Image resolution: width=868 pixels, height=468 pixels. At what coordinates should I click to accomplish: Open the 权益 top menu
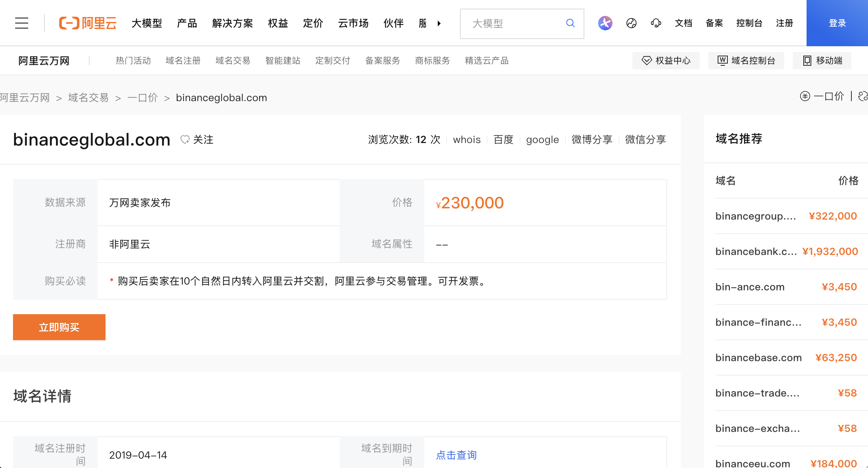click(x=278, y=23)
